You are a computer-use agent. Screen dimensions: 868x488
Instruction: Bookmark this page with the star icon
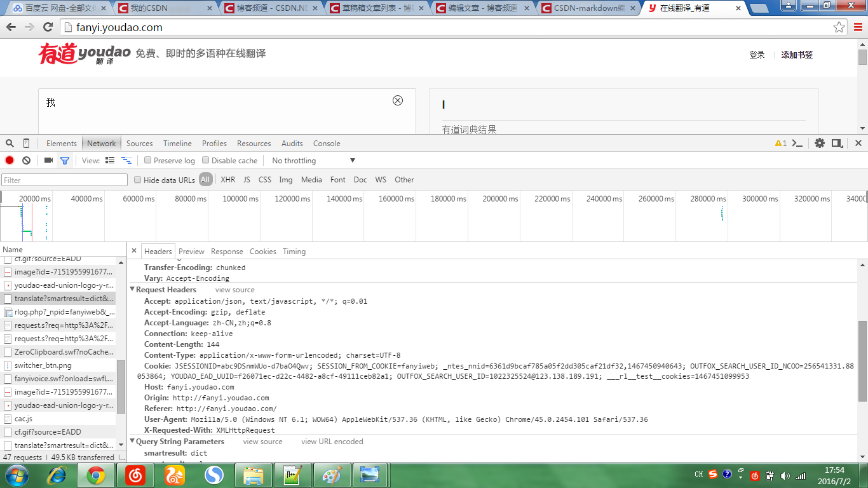(x=839, y=27)
